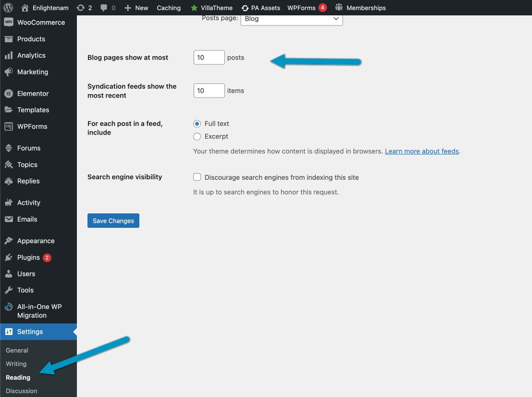Viewport: 532px width, 397px height.
Task: Enable Discourage search engines from indexing
Action: [197, 177]
